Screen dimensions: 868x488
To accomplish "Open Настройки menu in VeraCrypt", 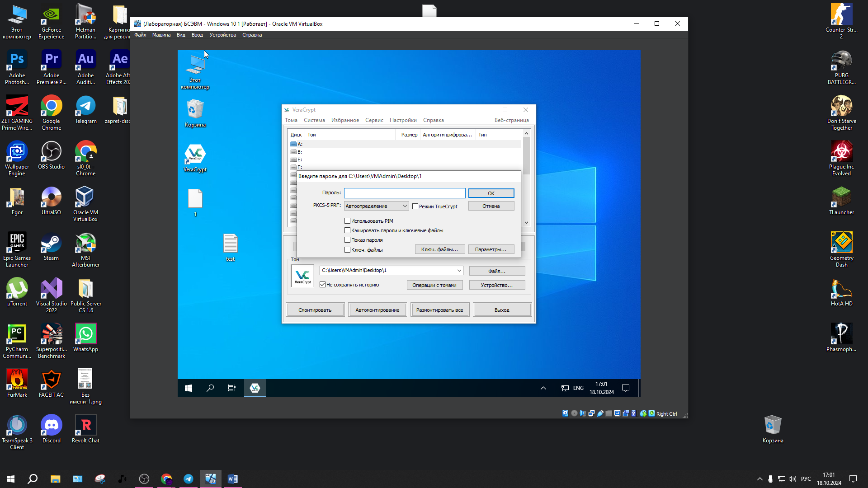I will [x=403, y=120].
